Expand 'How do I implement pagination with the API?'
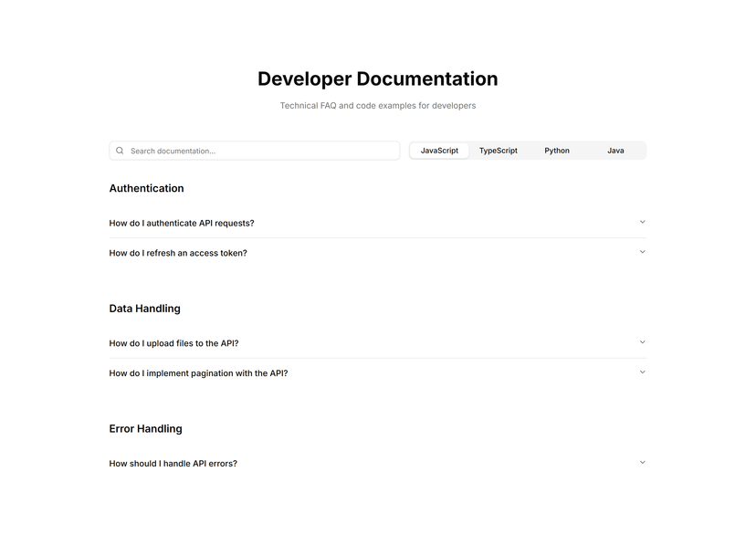 click(377, 373)
